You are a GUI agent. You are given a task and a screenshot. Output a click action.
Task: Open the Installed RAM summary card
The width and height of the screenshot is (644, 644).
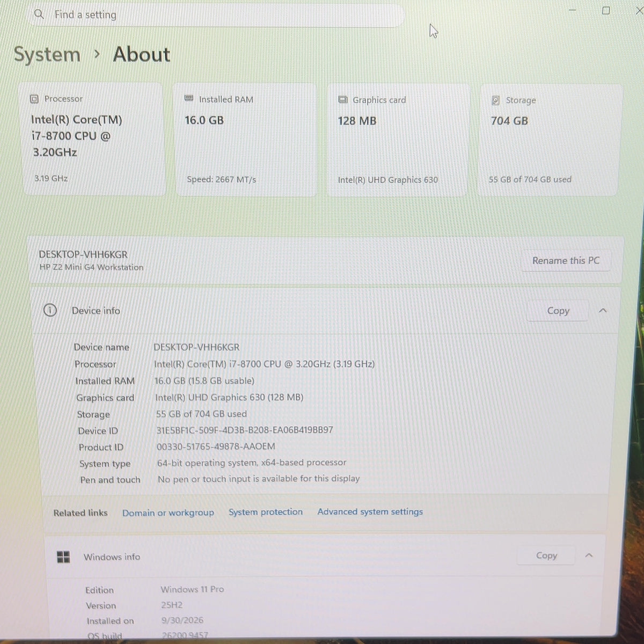click(246, 140)
